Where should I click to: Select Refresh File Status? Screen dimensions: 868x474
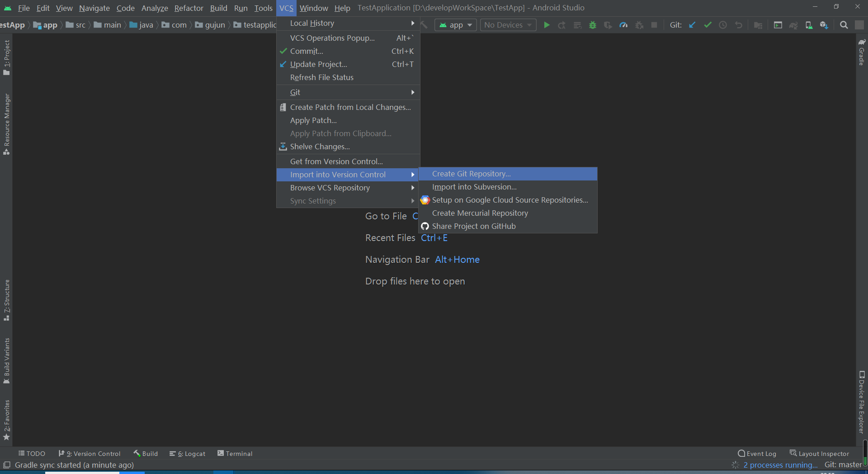tap(348, 77)
